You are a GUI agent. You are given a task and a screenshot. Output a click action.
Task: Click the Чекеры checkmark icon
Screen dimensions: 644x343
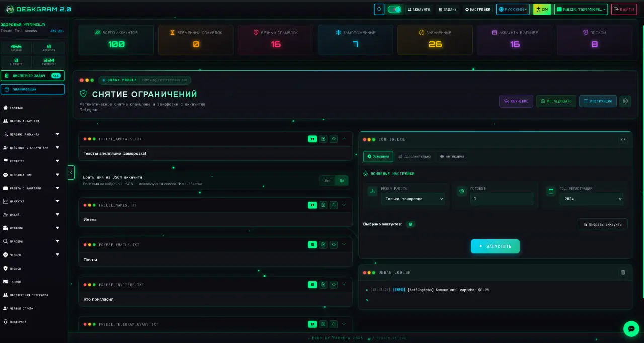(x=5, y=255)
